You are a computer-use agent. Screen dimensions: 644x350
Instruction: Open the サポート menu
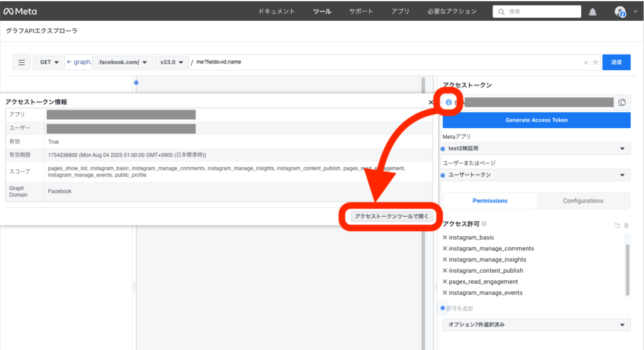tap(361, 11)
